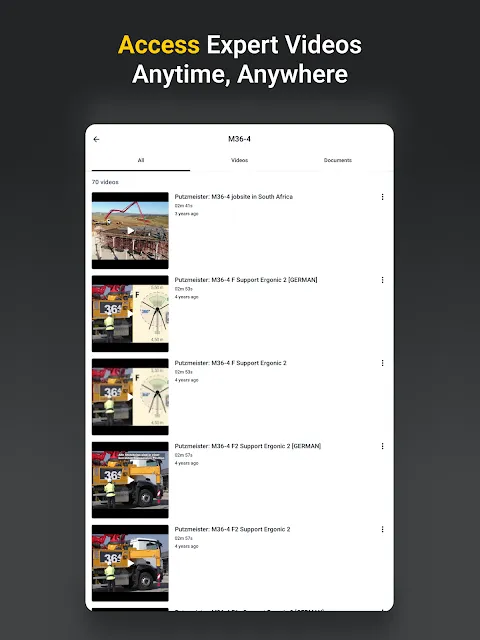Open title Putzmeister: M36-4 F2 Support Ergonic 2
This screenshot has height=640, width=480.
pyautogui.click(x=232, y=529)
